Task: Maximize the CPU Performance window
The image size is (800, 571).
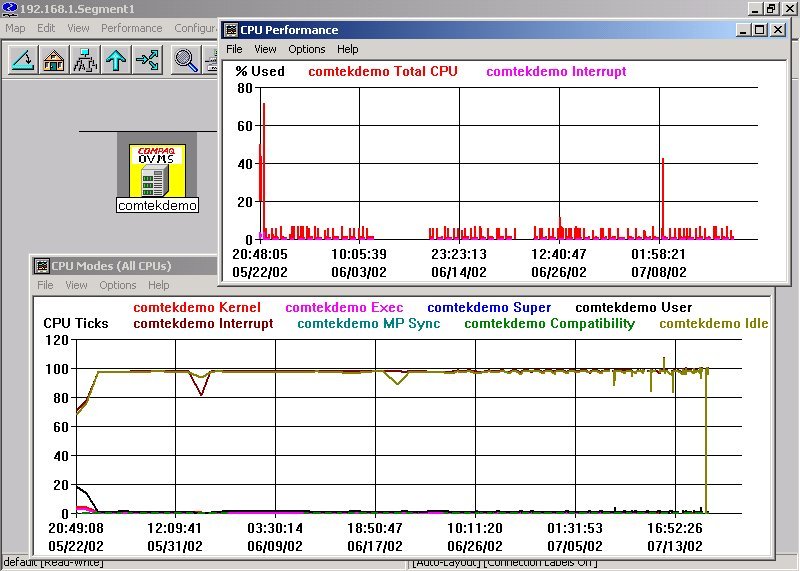Action: pyautogui.click(x=760, y=30)
